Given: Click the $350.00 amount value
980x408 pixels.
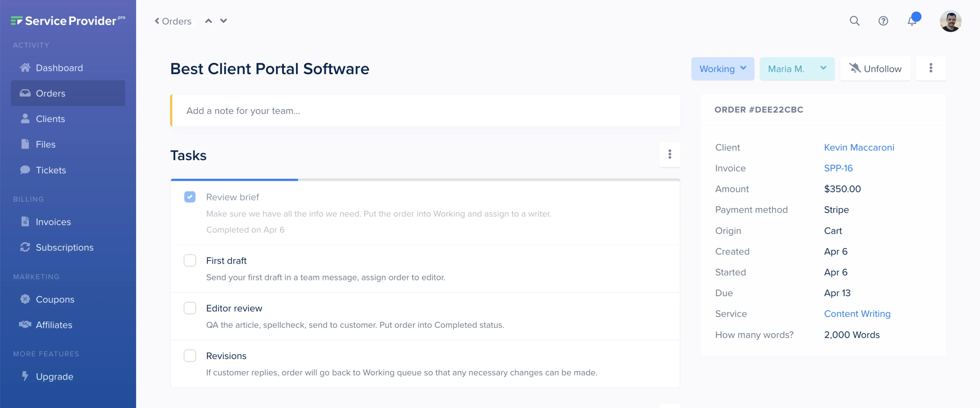Looking at the screenshot, I should pyautogui.click(x=842, y=189).
